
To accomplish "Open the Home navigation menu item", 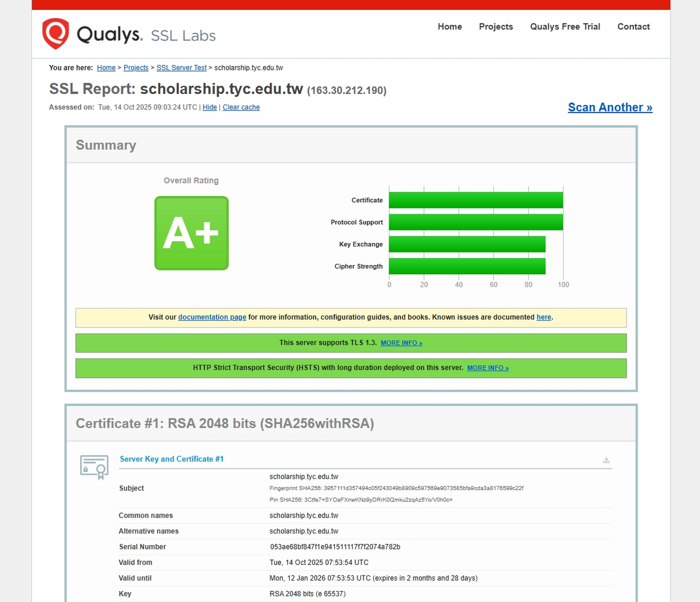I will (449, 26).
